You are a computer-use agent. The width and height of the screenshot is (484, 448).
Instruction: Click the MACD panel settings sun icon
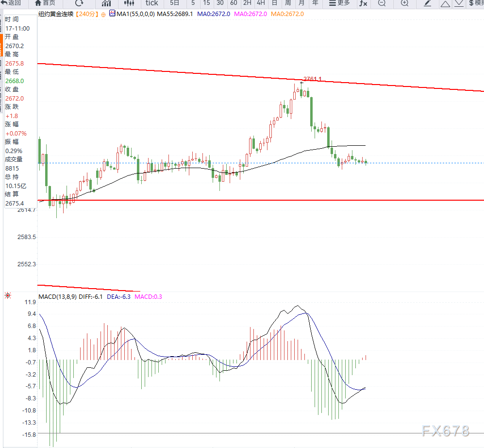tap(8, 296)
